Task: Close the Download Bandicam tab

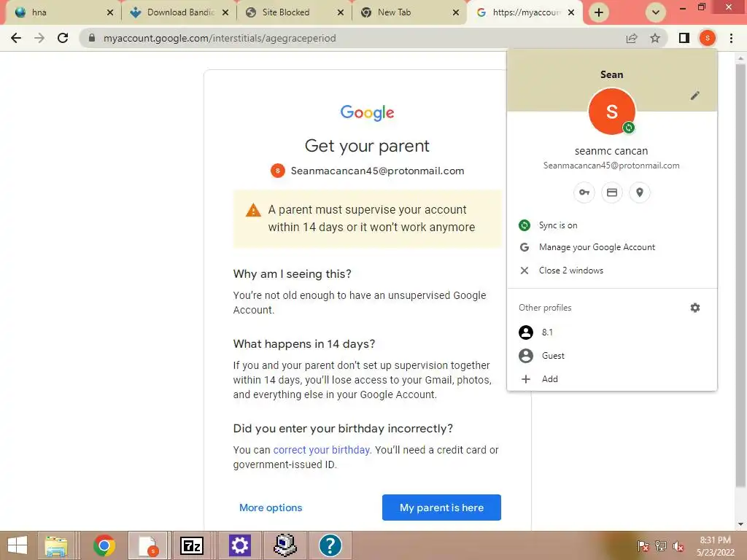Action: (x=225, y=13)
